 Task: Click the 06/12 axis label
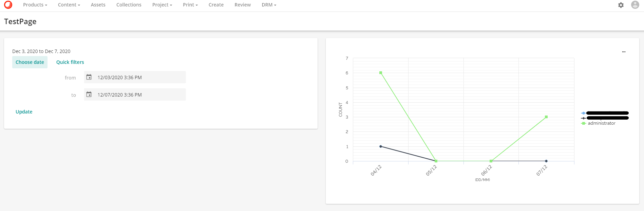487,170
